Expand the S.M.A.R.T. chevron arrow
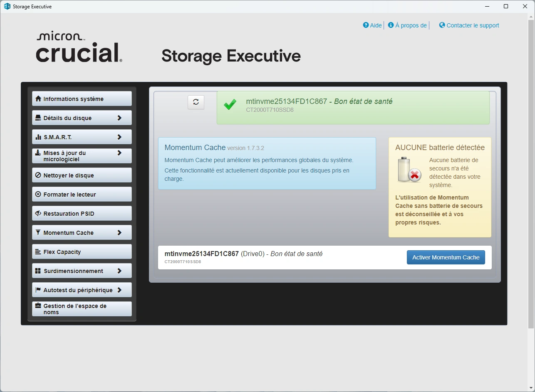Viewport: 535px width, 392px height. pyautogui.click(x=119, y=137)
